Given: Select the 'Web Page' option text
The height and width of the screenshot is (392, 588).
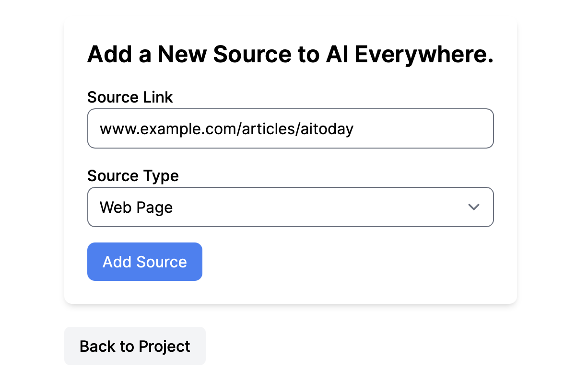Looking at the screenshot, I should coord(136,208).
